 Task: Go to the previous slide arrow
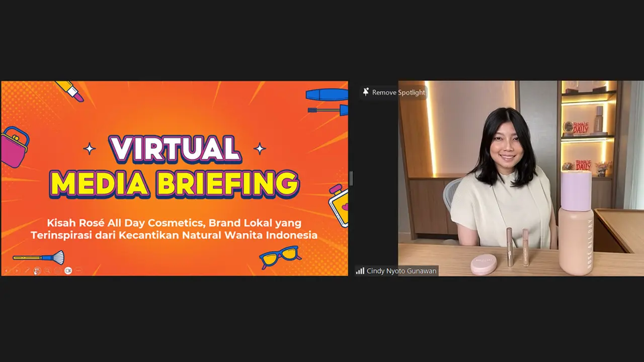click(x=7, y=270)
